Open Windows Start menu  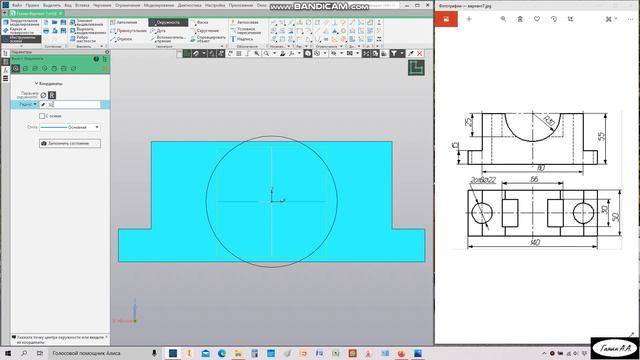coord(8,353)
